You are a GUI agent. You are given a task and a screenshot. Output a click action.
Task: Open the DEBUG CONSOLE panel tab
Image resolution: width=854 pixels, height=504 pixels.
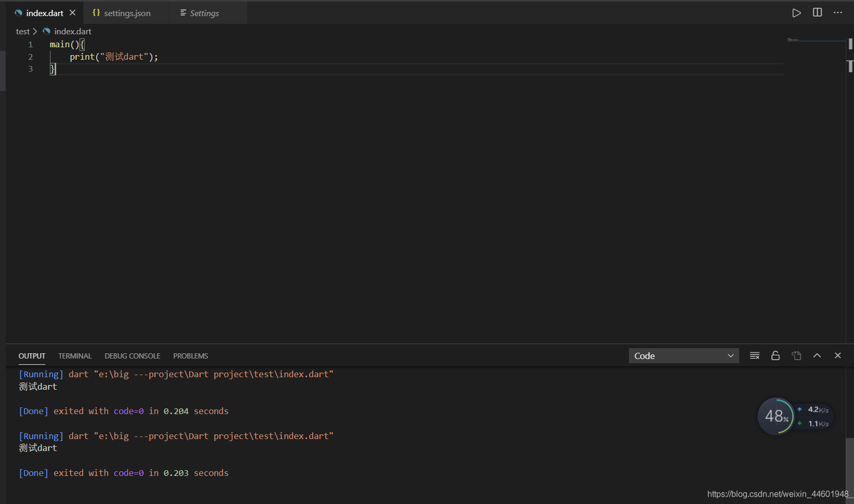point(132,356)
